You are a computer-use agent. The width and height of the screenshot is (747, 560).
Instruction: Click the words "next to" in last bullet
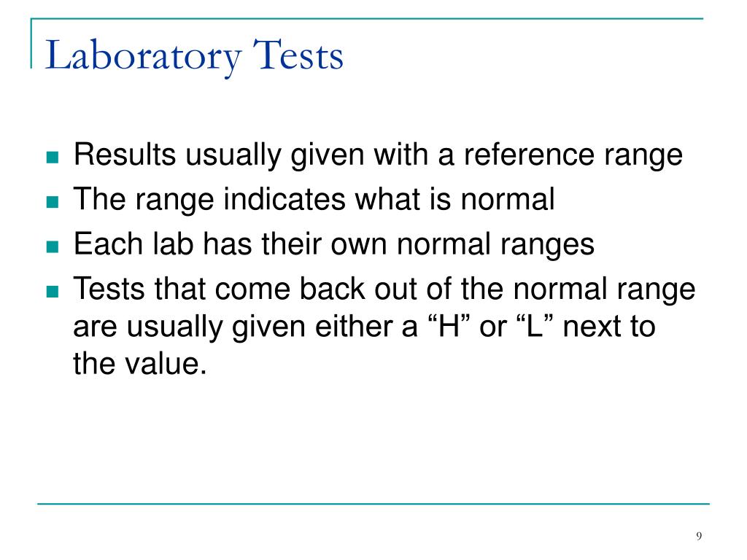click(609, 327)
